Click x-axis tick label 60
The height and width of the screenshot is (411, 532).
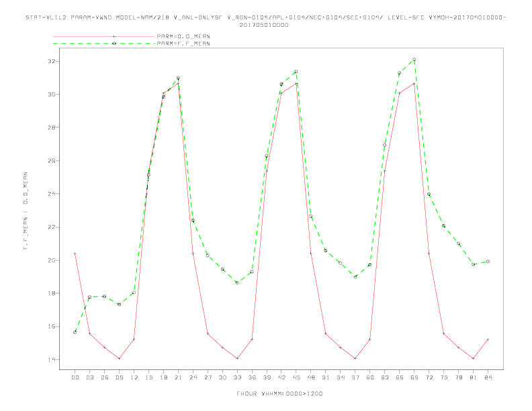tap(370, 377)
